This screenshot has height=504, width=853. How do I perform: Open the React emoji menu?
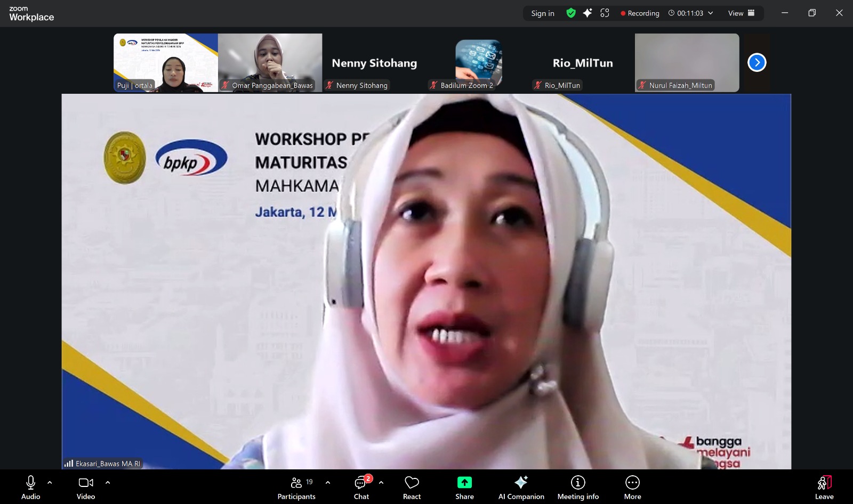pos(412,487)
